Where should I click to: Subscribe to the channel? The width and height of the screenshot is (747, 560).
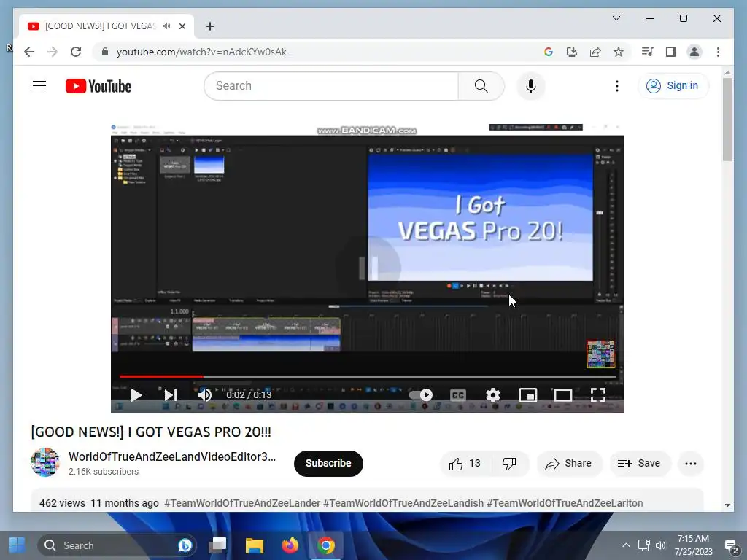click(328, 463)
